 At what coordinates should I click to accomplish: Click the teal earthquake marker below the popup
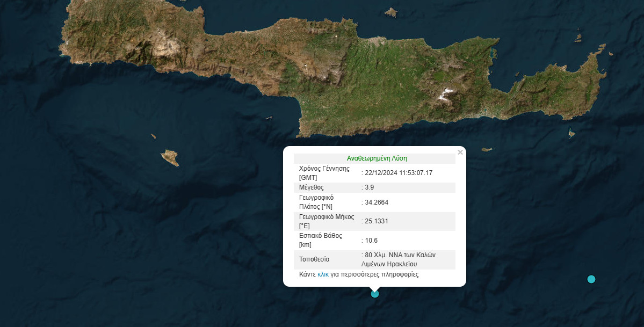375,293
